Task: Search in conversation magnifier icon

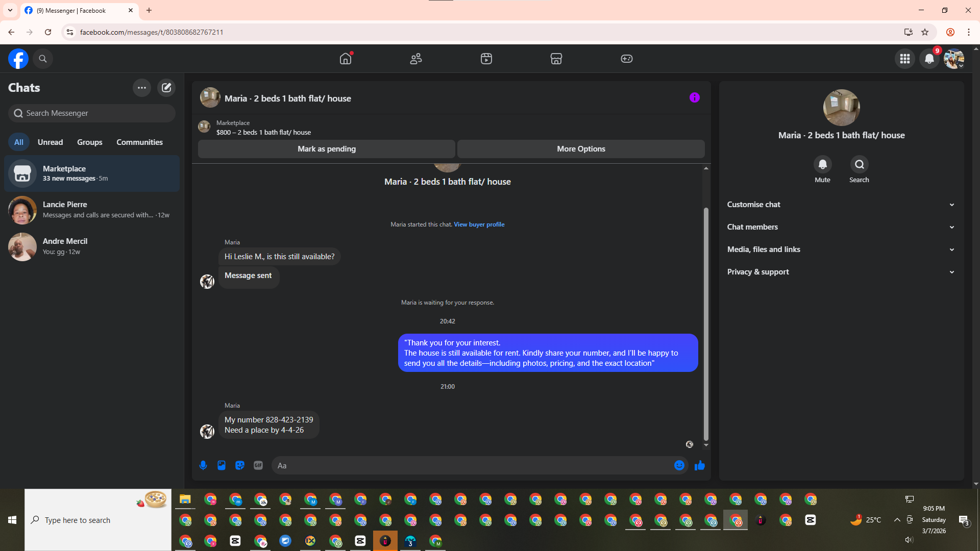Action: coord(859,164)
